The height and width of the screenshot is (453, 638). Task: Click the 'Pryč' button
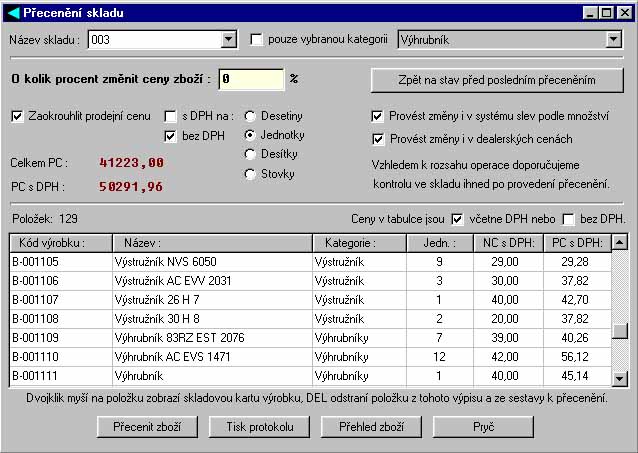[483, 427]
